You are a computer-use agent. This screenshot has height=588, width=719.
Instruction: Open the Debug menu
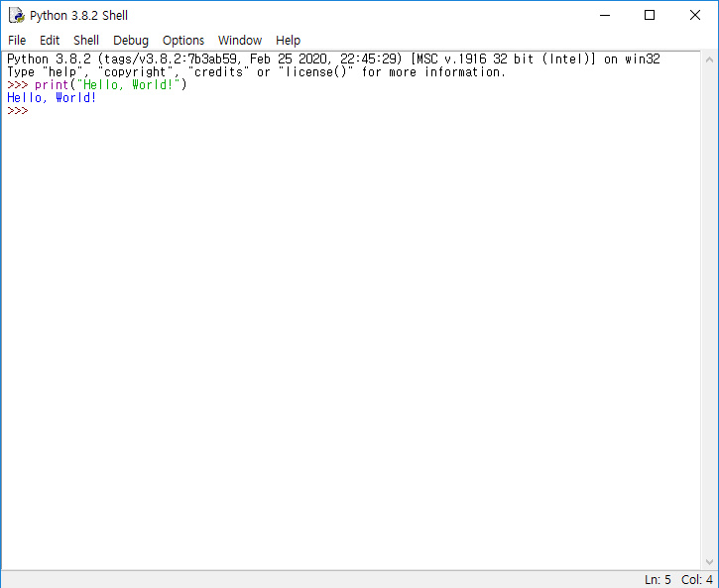131,41
